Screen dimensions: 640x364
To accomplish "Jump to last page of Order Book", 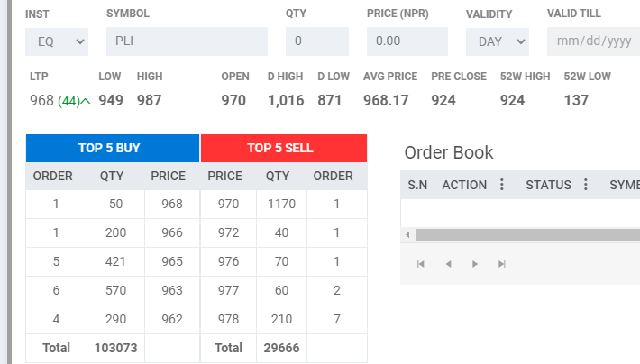I will point(502,264).
